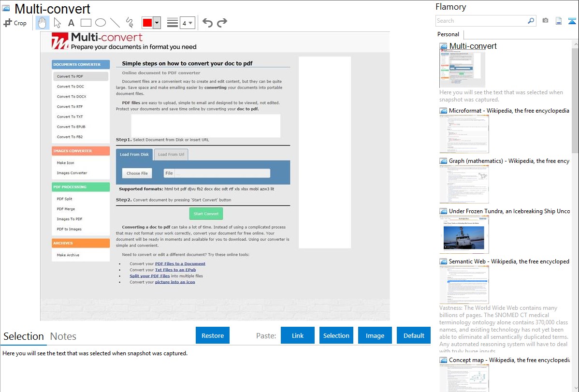Select PDF Merge in sidebar

pyautogui.click(x=66, y=209)
